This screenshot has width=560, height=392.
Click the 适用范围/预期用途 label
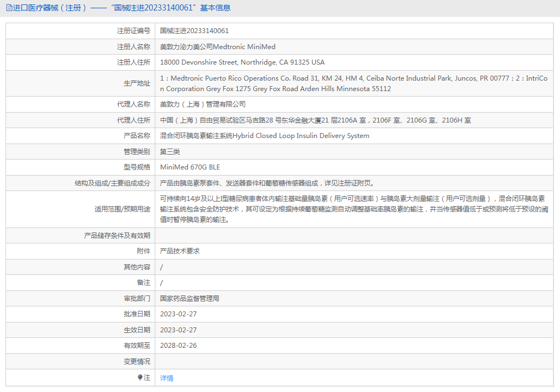(x=122, y=209)
